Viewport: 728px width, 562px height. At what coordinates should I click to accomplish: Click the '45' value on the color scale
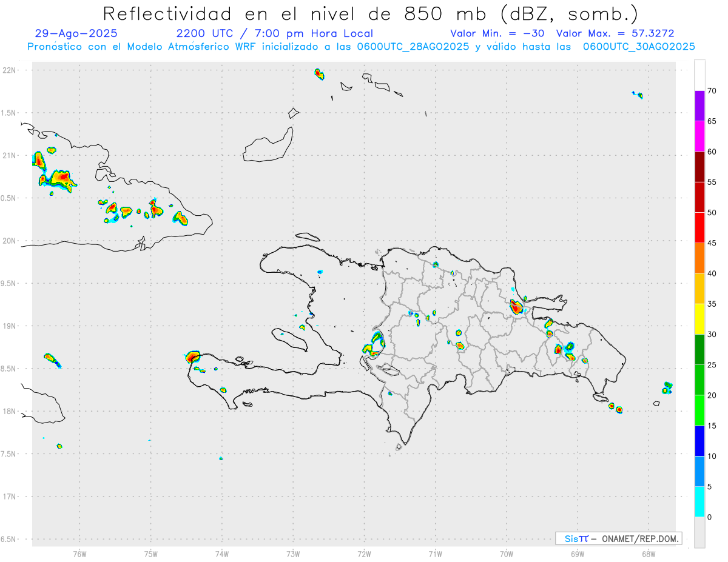[x=712, y=243]
